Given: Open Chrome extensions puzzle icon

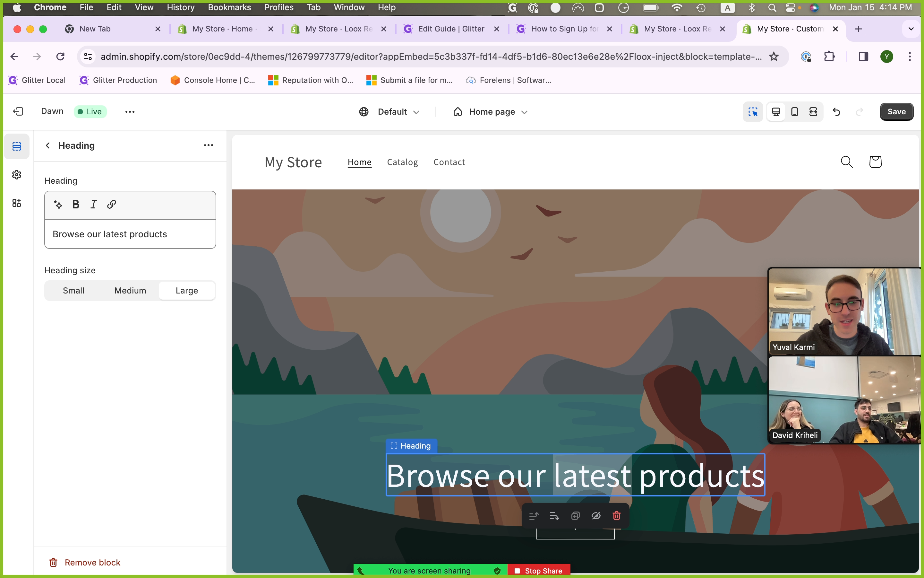Looking at the screenshot, I should point(829,57).
